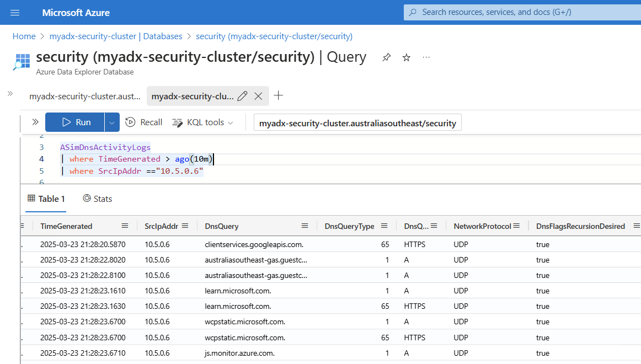Rename the active query tab pencil icon
The width and height of the screenshot is (641, 364).
click(242, 96)
